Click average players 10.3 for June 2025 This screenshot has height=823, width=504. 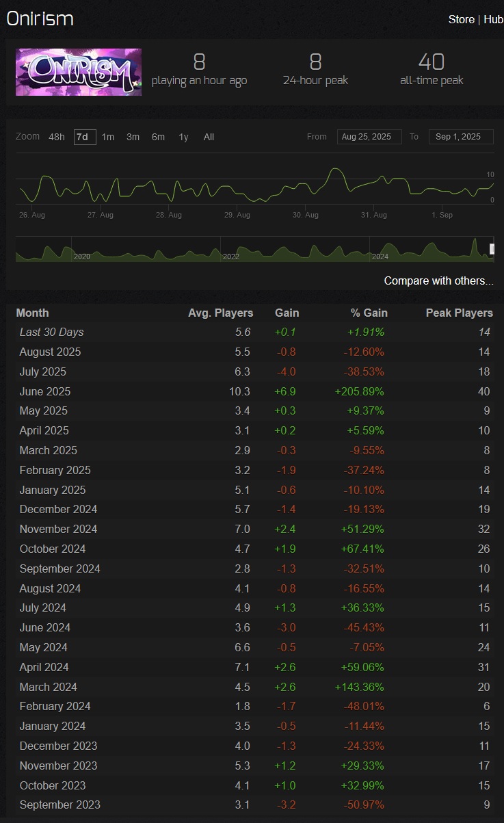[239, 391]
